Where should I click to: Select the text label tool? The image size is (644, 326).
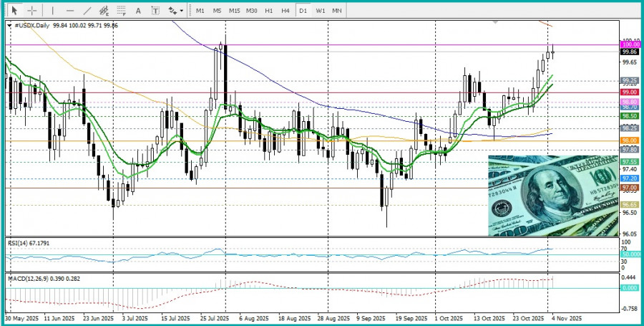point(155,11)
